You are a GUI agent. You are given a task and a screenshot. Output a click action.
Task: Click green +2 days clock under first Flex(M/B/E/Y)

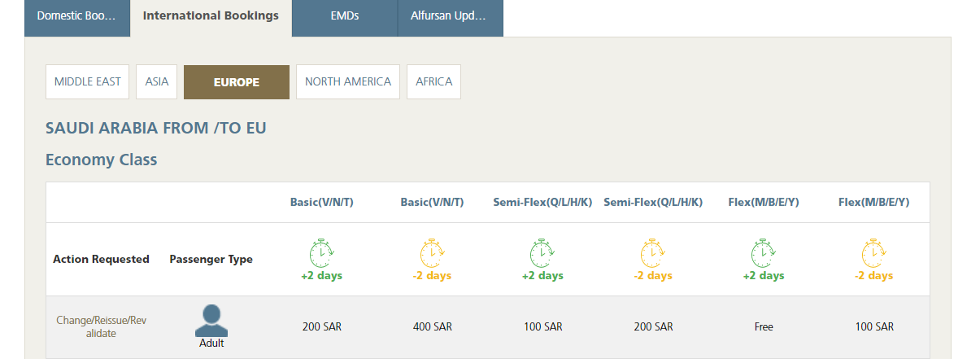click(x=764, y=253)
